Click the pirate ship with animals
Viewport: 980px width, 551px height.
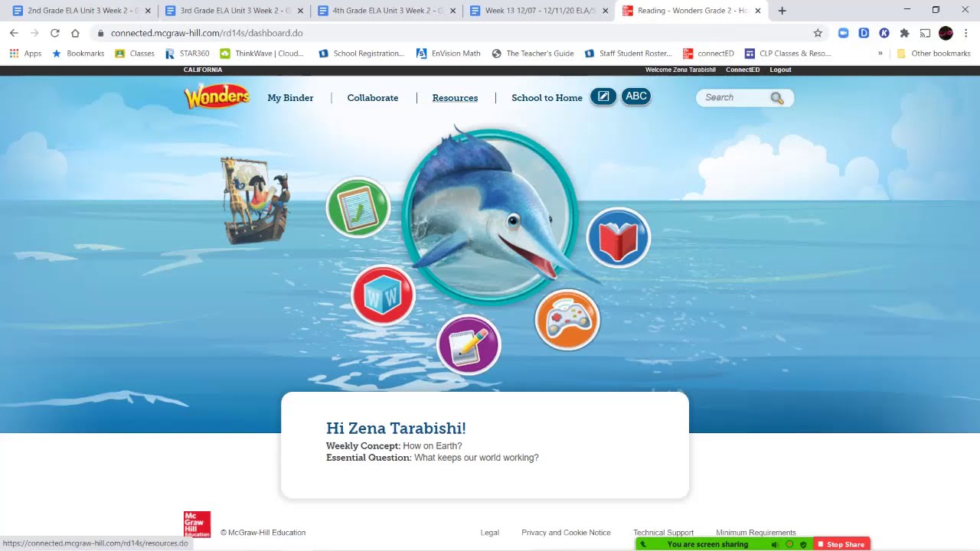tap(255, 201)
